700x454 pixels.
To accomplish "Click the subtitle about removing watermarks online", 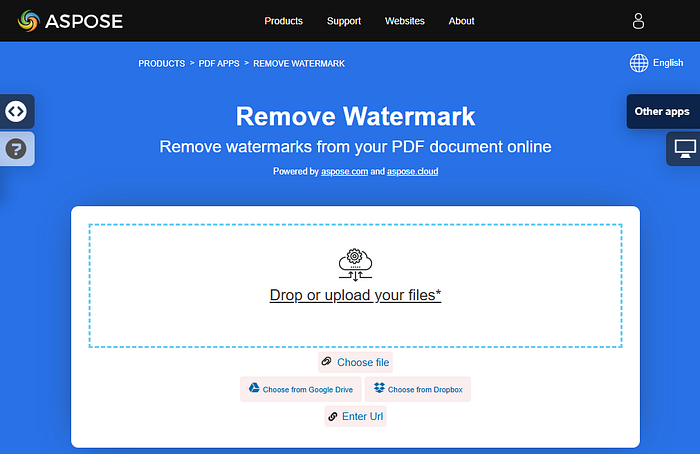I will 355,147.
